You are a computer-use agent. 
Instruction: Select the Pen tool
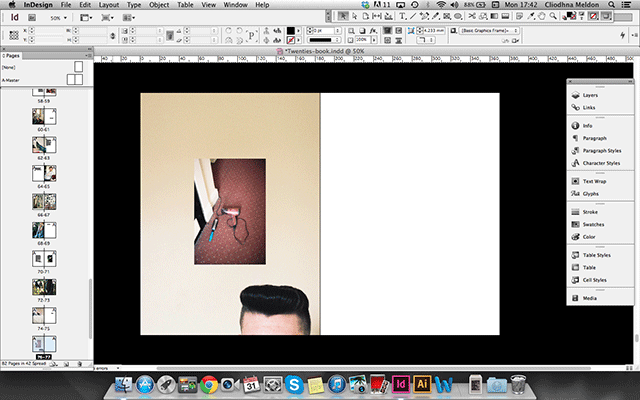(424, 16)
